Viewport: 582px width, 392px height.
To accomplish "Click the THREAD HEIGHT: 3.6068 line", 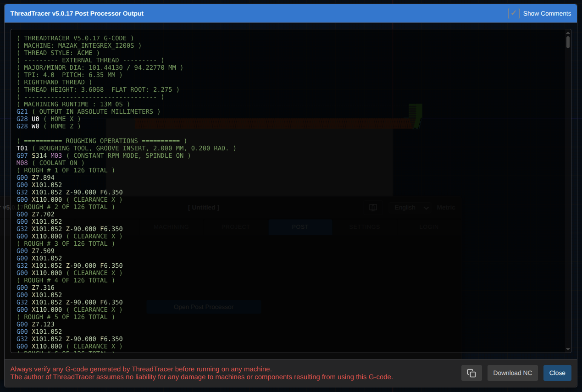I will pyautogui.click(x=98, y=89).
